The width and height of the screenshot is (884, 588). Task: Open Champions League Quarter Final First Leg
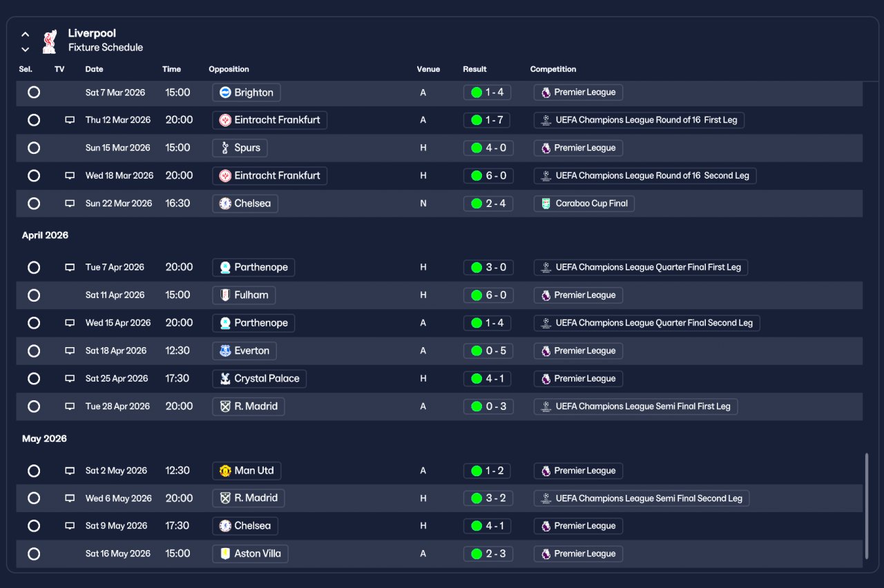pos(641,267)
